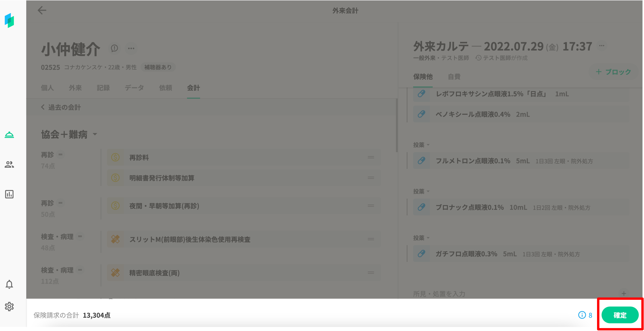The height and width of the screenshot is (331, 644).
Task: Open the options menu for 外来カルテ
Action: coord(602,46)
